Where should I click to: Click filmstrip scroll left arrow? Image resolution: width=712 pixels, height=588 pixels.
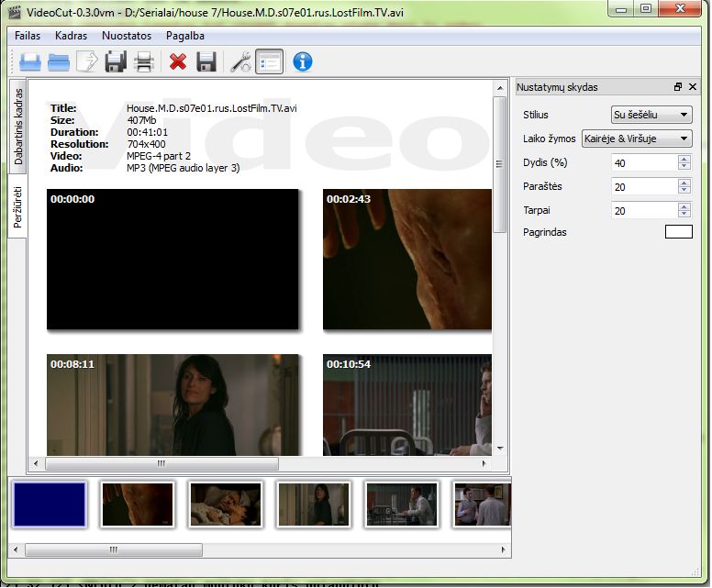pos(16,549)
